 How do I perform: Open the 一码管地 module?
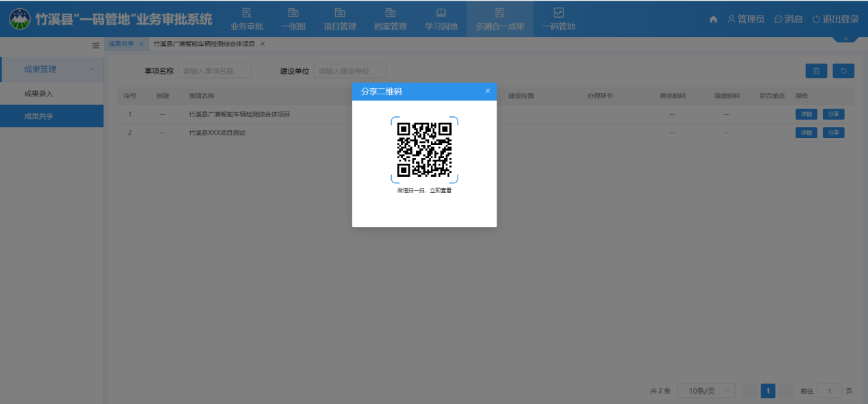559,19
